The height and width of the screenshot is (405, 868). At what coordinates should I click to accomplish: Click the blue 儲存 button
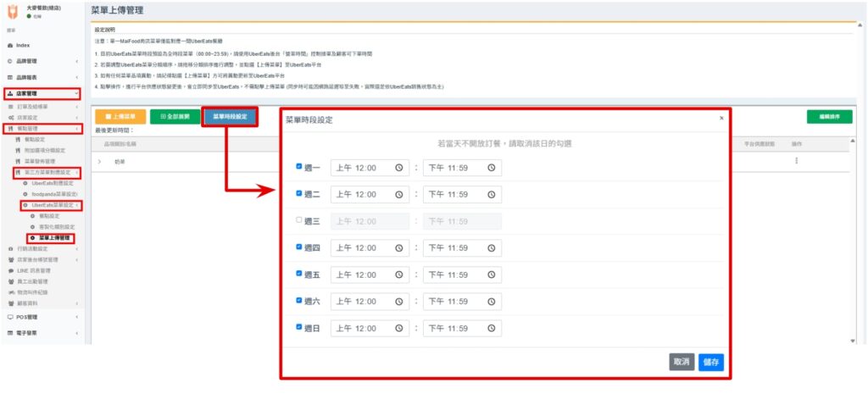[x=710, y=362]
